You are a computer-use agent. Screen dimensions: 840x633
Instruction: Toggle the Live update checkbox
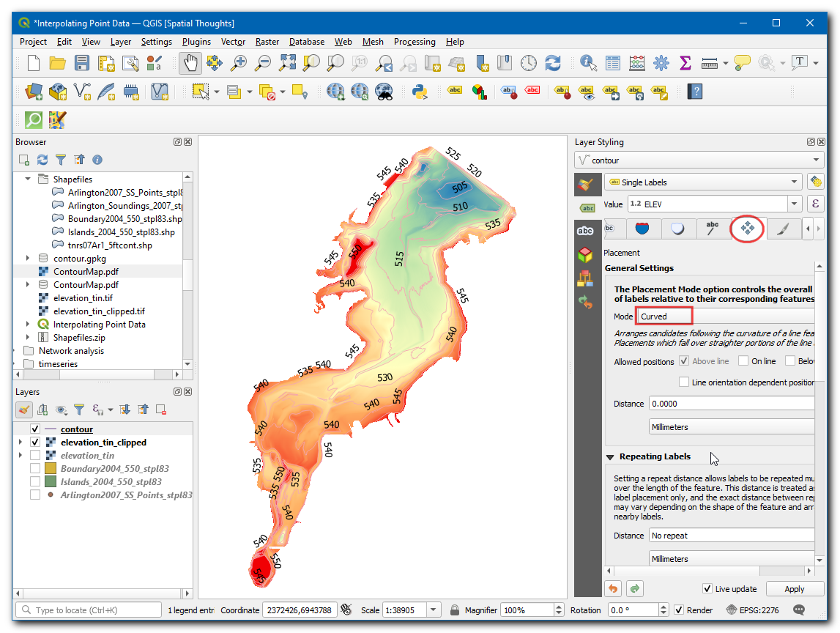click(707, 589)
